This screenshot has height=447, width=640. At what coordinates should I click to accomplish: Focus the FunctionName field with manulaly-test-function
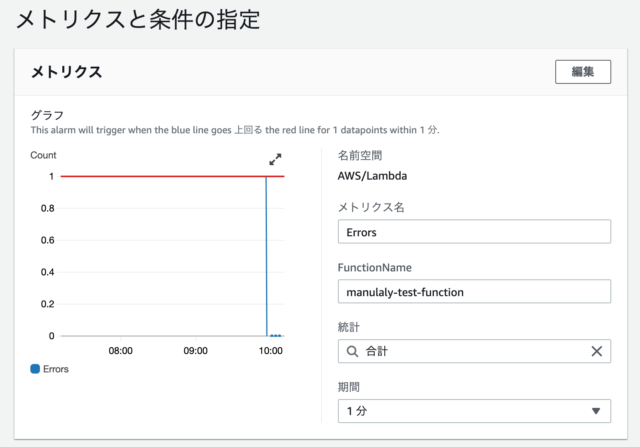tap(474, 291)
